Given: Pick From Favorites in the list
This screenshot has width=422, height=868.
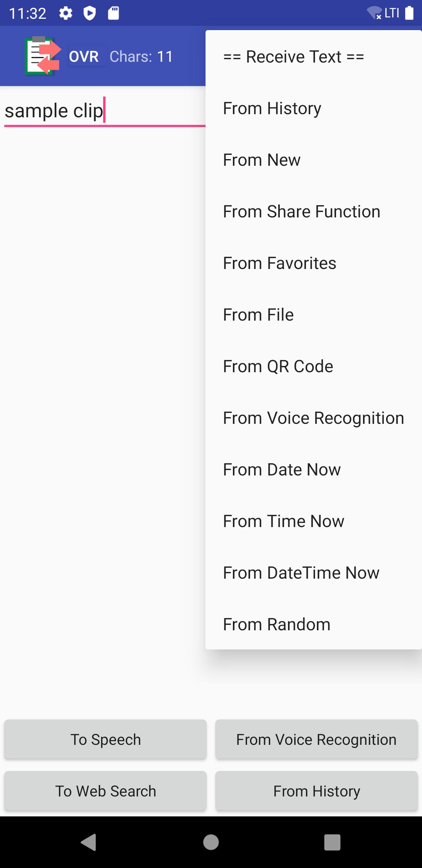Looking at the screenshot, I should (x=314, y=263).
